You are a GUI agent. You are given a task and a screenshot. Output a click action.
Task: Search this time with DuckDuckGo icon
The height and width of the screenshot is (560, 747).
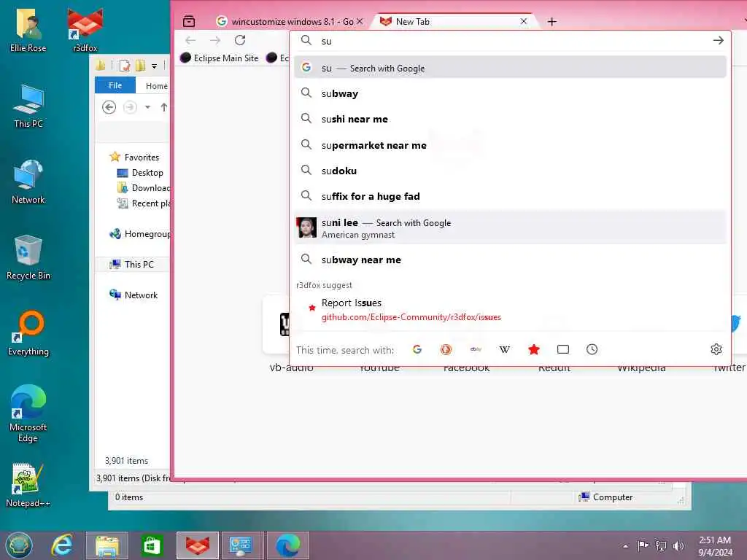tap(446, 349)
